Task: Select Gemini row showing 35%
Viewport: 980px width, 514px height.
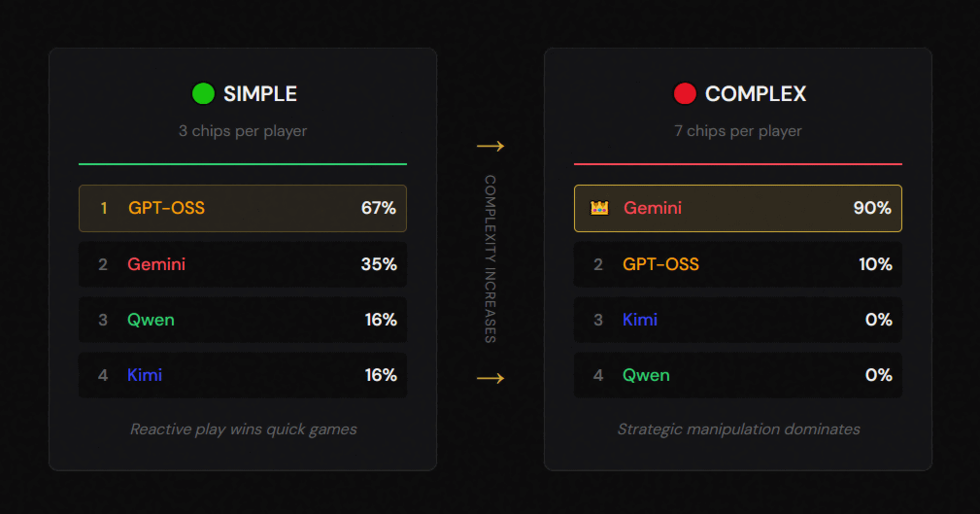Action: tap(243, 264)
